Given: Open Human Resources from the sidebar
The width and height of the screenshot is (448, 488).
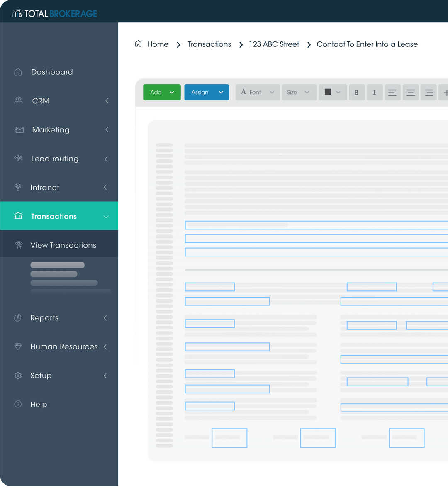Looking at the screenshot, I should click(x=64, y=346).
